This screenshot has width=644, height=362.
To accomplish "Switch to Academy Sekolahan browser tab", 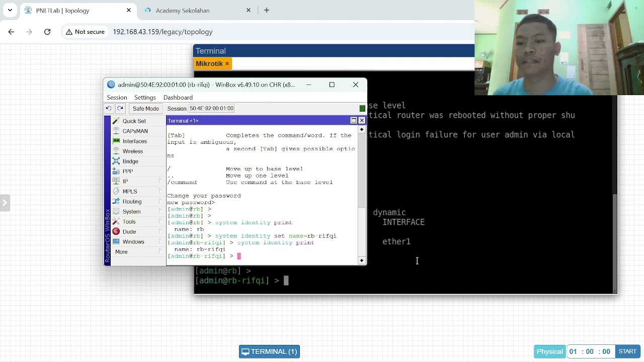I will coord(183,10).
